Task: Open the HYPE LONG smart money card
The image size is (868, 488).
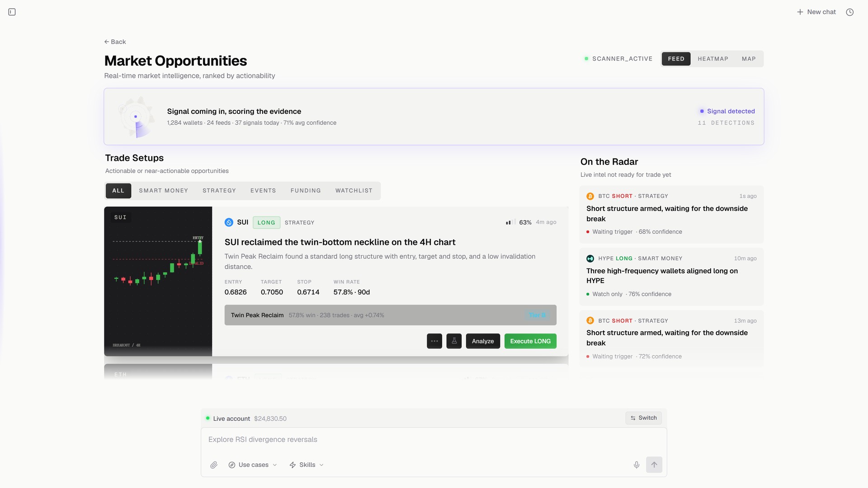Action: click(671, 277)
